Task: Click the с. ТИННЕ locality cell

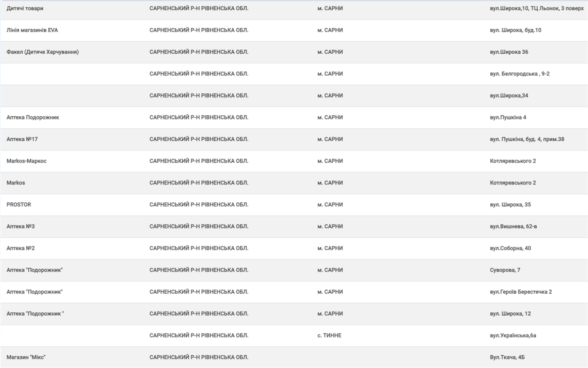Action: click(329, 336)
